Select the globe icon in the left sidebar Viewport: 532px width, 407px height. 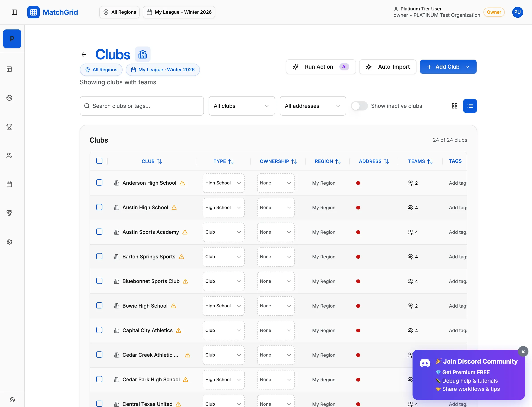click(x=9, y=98)
